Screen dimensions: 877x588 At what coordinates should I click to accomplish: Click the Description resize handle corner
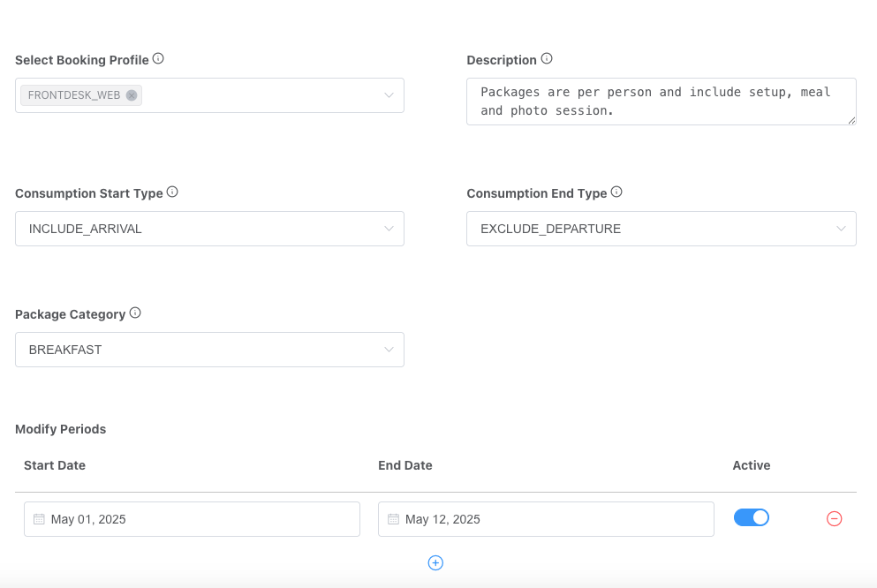(x=851, y=120)
